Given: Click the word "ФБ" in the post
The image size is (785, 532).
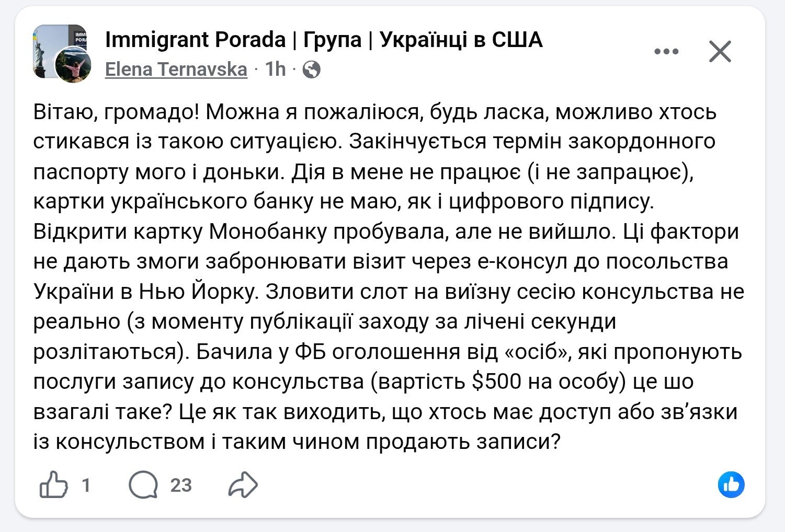Looking at the screenshot, I should [311, 352].
